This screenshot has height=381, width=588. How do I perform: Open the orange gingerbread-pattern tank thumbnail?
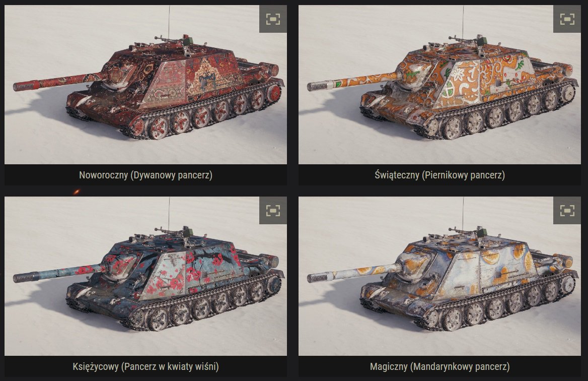click(x=439, y=85)
